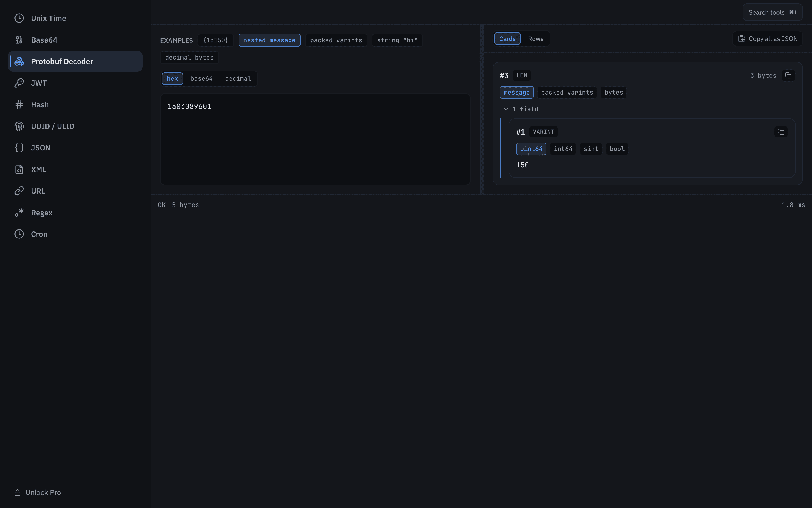Screen dimensions: 812x508
Task: Switch to UUID / ULID tool
Action: coord(75,126)
